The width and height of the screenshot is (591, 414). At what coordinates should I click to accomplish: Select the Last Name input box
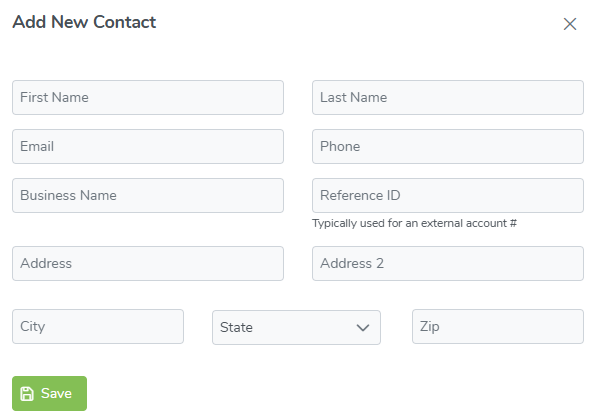pyautogui.click(x=448, y=97)
